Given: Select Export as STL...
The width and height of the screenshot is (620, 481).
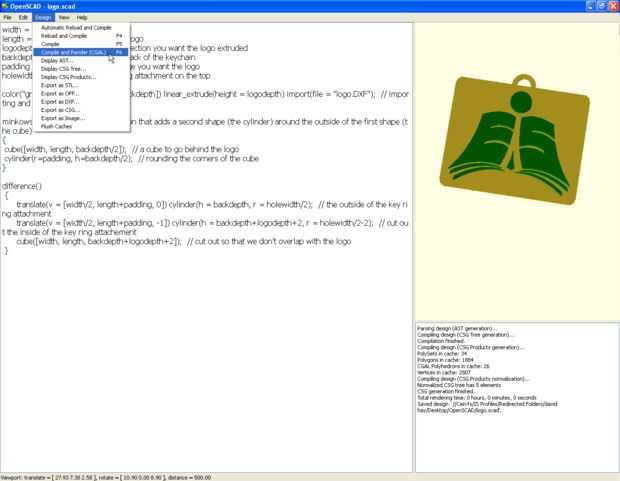Looking at the screenshot, I should 81,85.
